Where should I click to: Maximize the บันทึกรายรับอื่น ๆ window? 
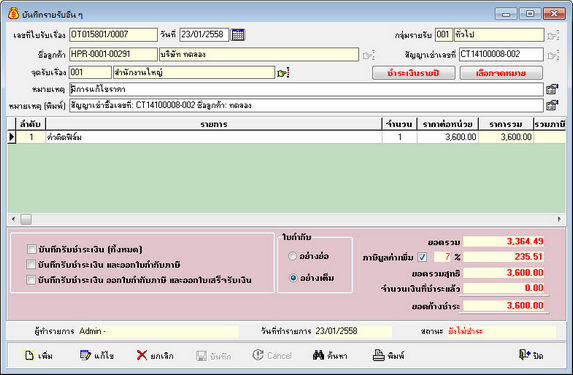pos(530,14)
